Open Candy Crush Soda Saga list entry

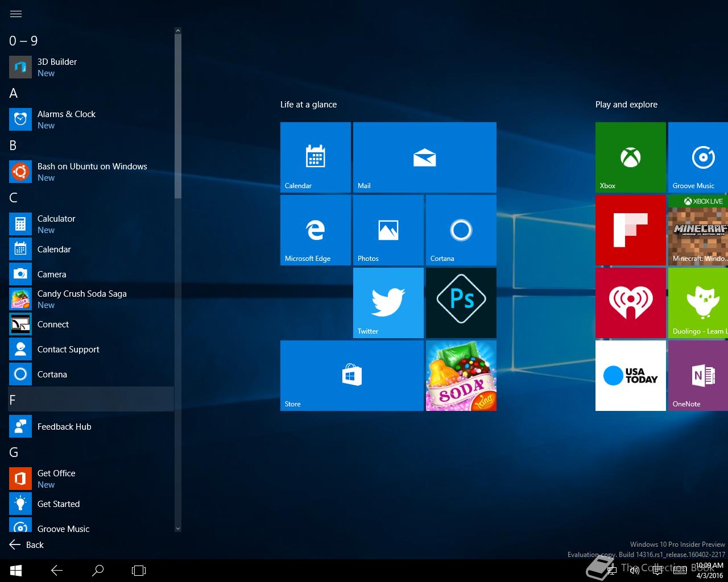91,299
